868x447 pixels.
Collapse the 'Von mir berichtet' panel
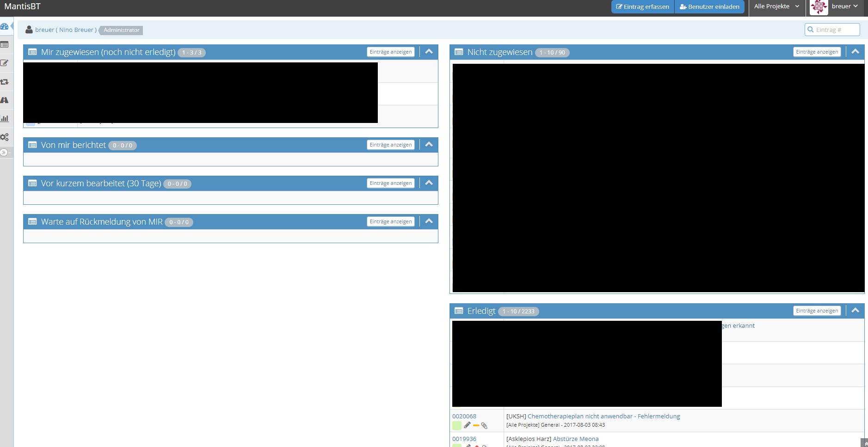pyautogui.click(x=429, y=145)
